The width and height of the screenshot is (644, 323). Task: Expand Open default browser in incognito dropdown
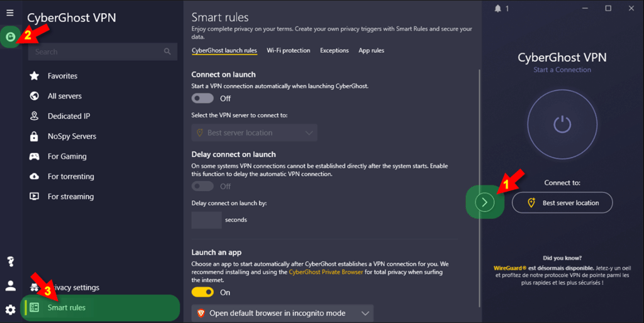pyautogui.click(x=282, y=313)
